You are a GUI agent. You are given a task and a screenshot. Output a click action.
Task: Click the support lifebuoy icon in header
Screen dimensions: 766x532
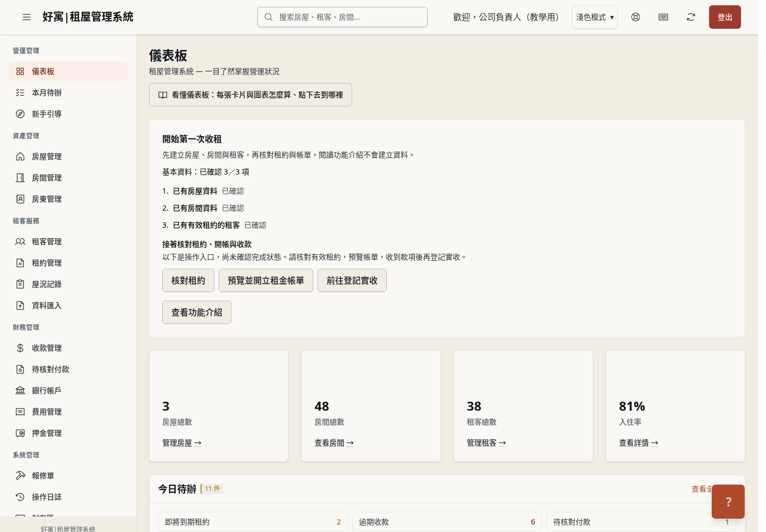click(x=636, y=17)
